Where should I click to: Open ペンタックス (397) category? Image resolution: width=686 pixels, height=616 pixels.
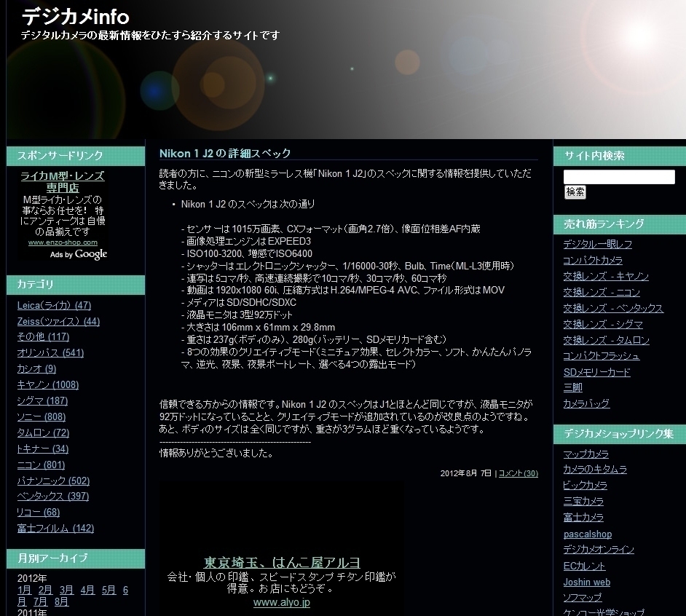pyautogui.click(x=53, y=496)
